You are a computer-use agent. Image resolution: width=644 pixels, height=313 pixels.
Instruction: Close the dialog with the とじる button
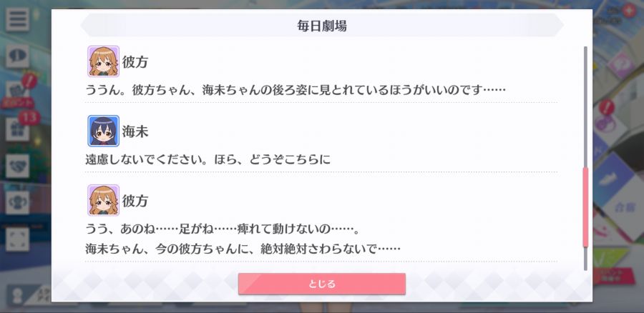[x=321, y=284]
